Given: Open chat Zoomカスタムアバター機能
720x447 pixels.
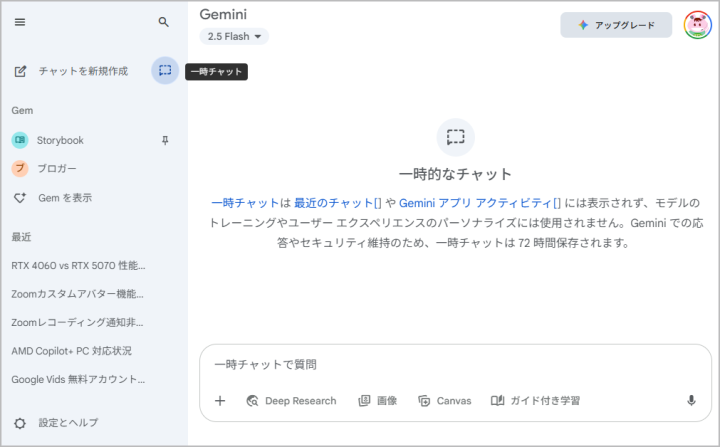Looking at the screenshot, I should point(78,294).
